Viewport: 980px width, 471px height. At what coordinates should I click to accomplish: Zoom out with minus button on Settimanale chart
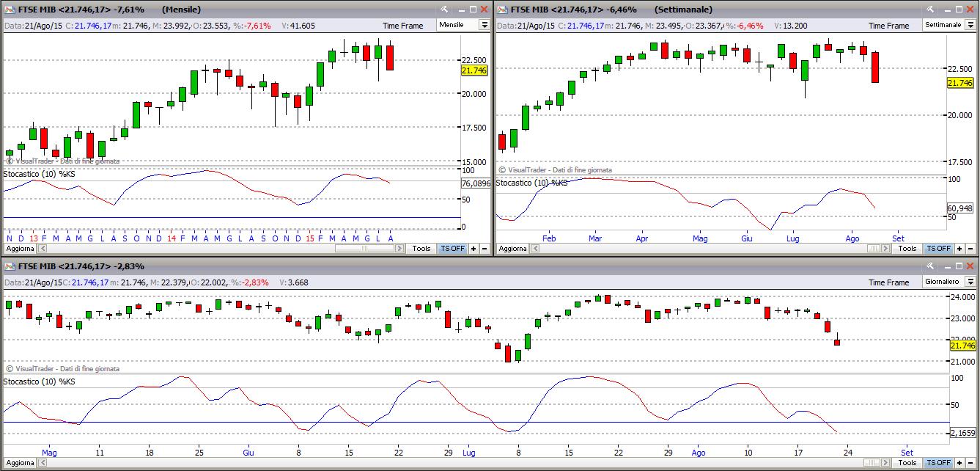pos(970,249)
